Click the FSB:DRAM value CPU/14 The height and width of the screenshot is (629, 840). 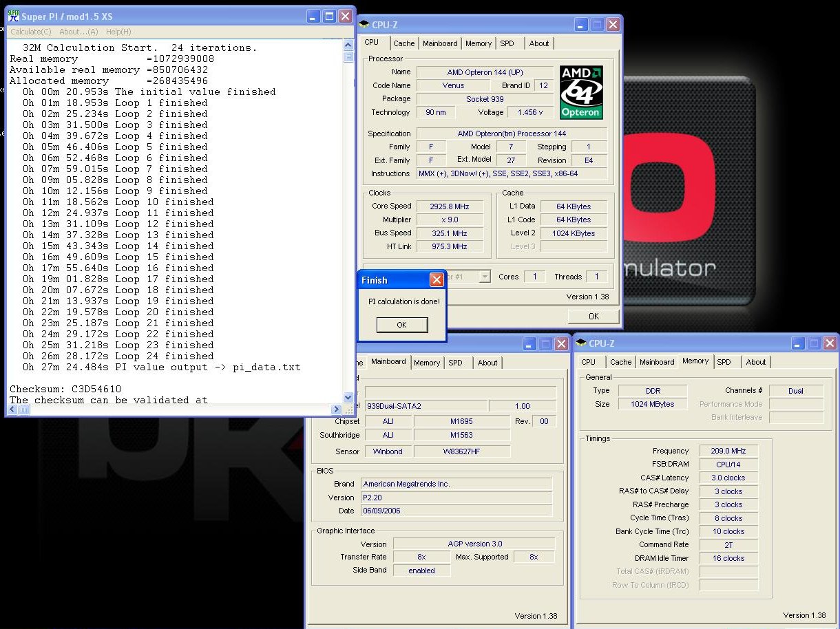coord(728,465)
